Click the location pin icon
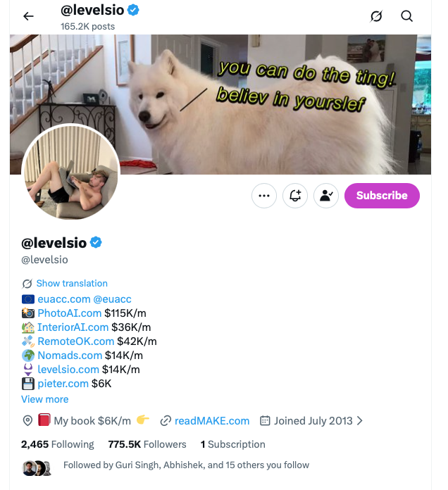Screen dimensions: 448x490 [x=27, y=420]
